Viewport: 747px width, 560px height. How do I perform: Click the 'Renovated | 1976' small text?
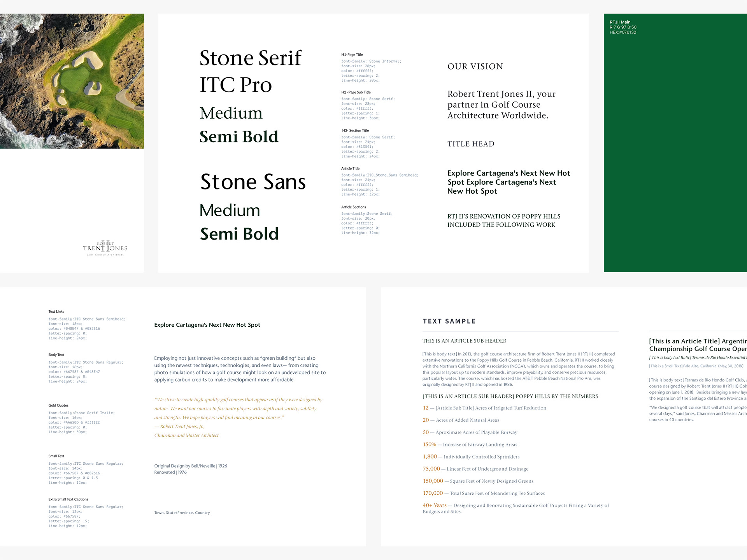coord(170,472)
